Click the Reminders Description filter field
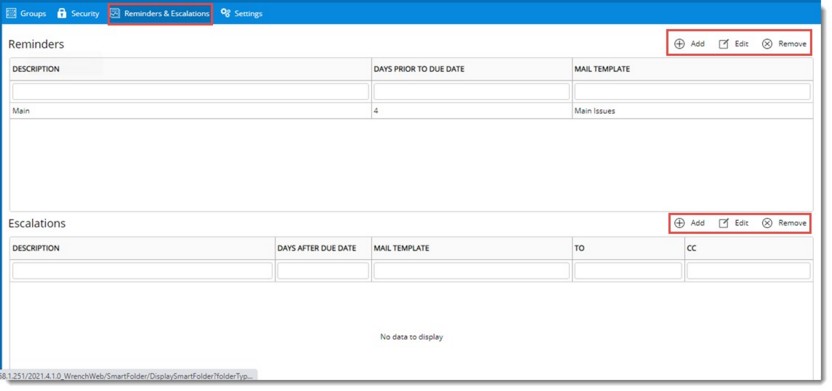The image size is (832, 391). 190,91
